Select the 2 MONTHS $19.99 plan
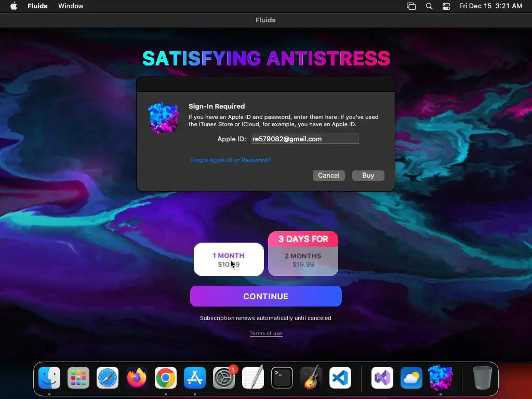The height and width of the screenshot is (399, 532). pos(303,261)
